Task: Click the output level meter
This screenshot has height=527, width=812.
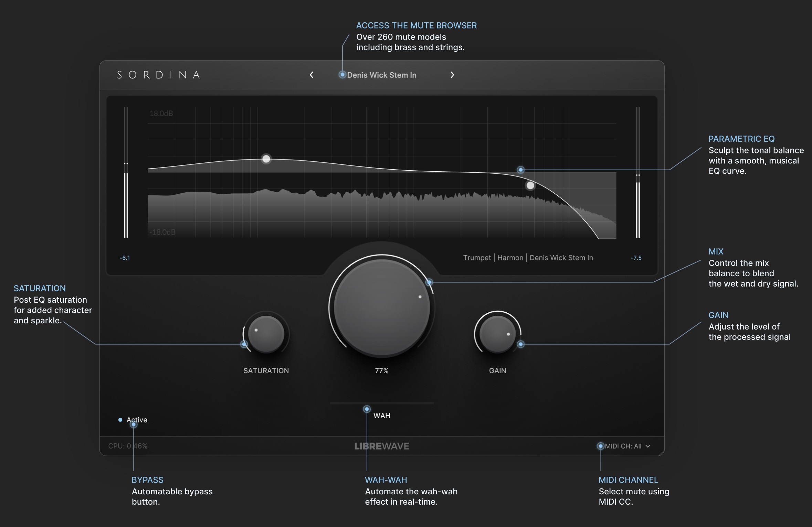Action: pyautogui.click(x=638, y=172)
